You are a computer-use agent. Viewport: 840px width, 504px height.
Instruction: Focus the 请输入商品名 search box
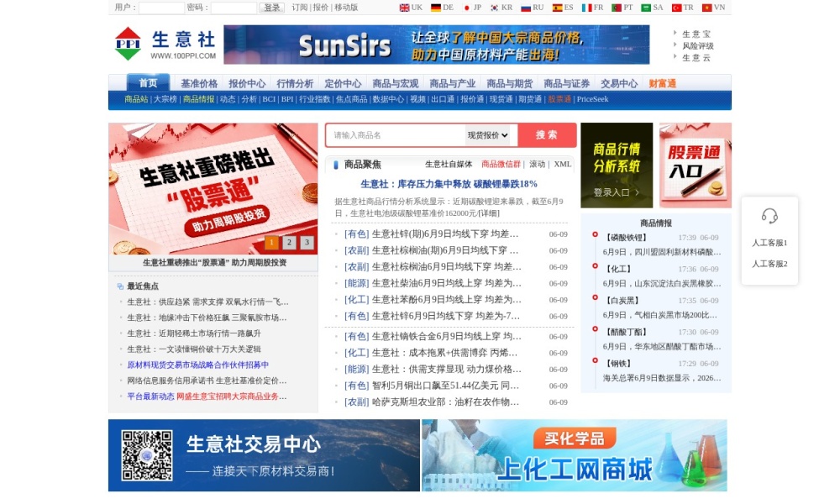point(396,135)
